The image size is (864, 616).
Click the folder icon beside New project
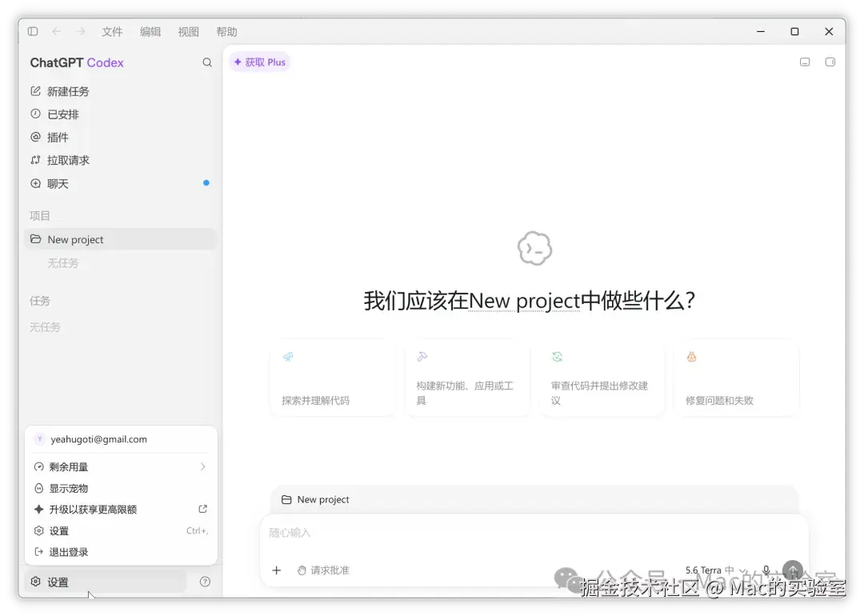36,238
